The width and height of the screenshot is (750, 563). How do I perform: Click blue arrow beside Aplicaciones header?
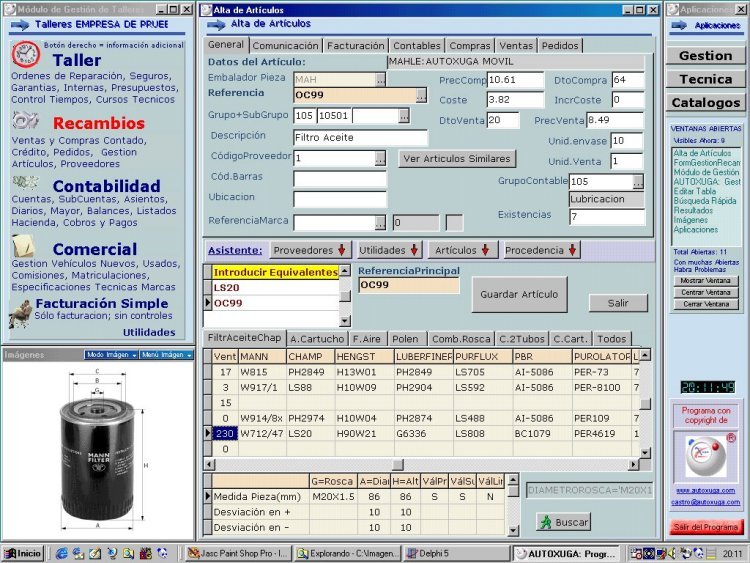point(679,25)
